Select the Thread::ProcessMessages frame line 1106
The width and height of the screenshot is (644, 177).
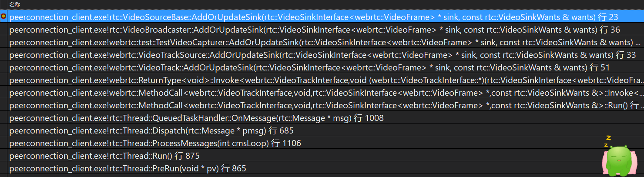point(326,143)
